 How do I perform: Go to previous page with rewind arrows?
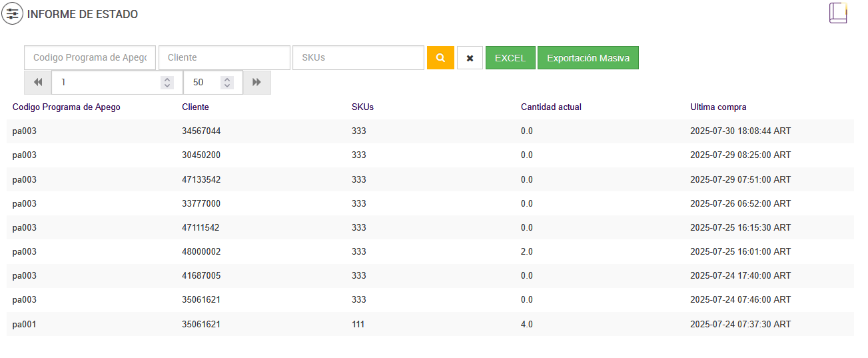[x=38, y=82]
